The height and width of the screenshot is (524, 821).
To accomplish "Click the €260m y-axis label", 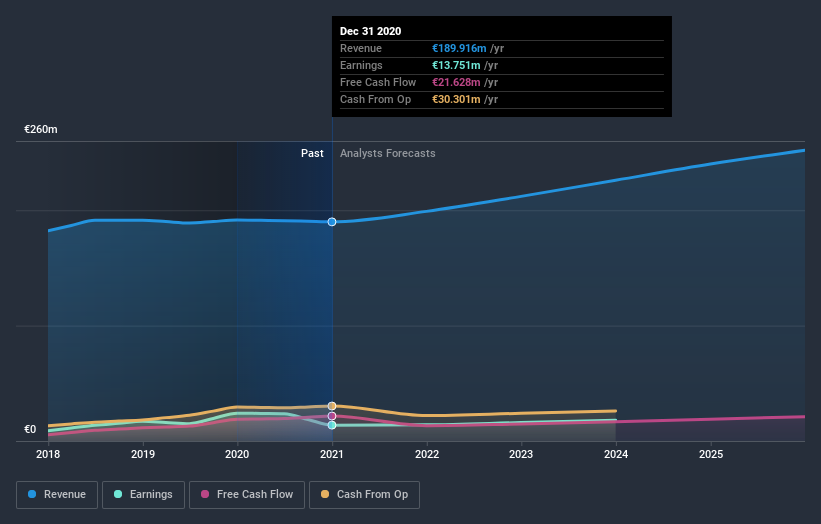I will [41, 129].
